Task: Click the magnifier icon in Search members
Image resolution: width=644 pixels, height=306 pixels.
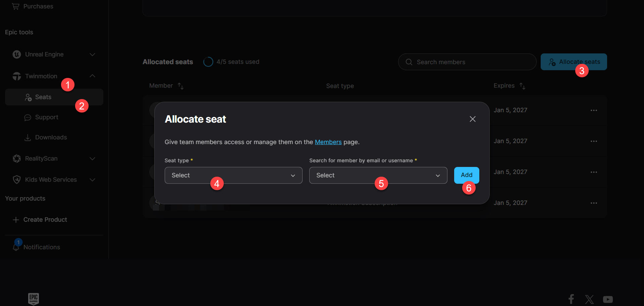Action: [x=409, y=62]
